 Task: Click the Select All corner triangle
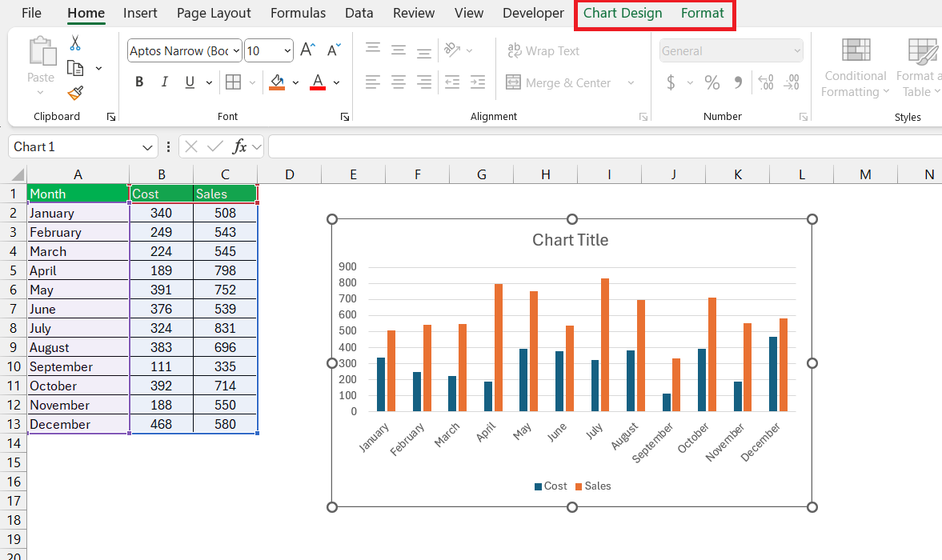[x=18, y=174]
